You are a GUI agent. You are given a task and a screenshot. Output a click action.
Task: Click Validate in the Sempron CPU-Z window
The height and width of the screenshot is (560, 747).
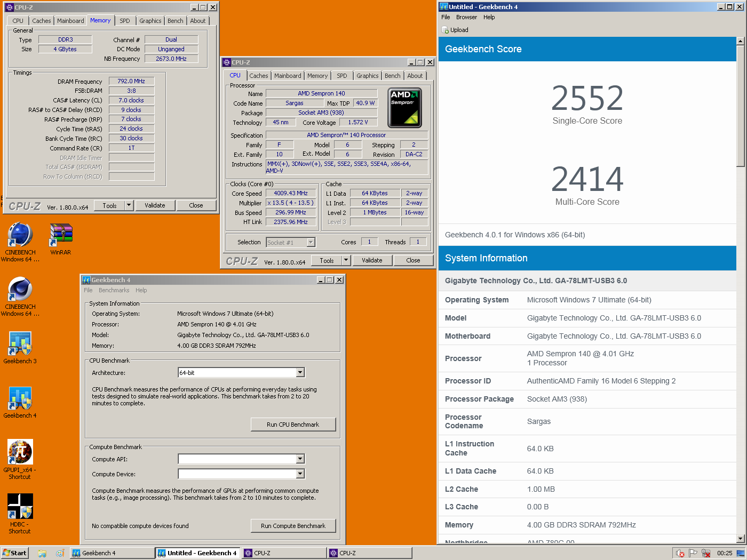[372, 260]
